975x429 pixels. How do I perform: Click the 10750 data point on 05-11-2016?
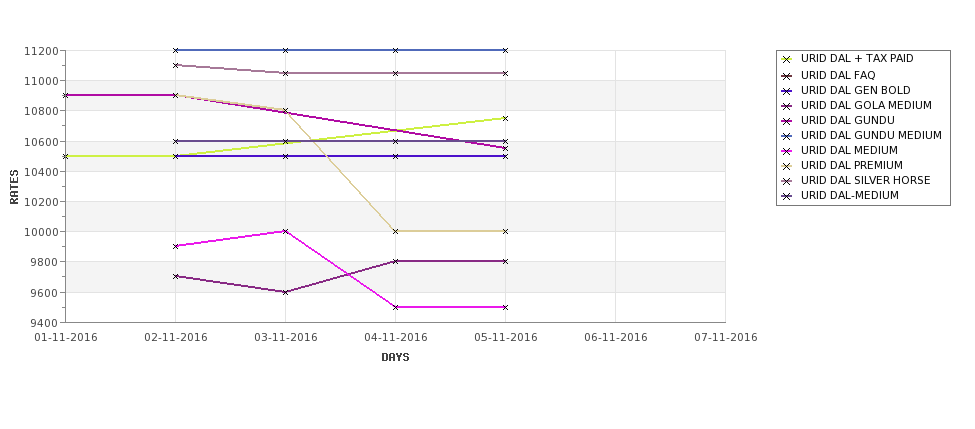pos(506,118)
